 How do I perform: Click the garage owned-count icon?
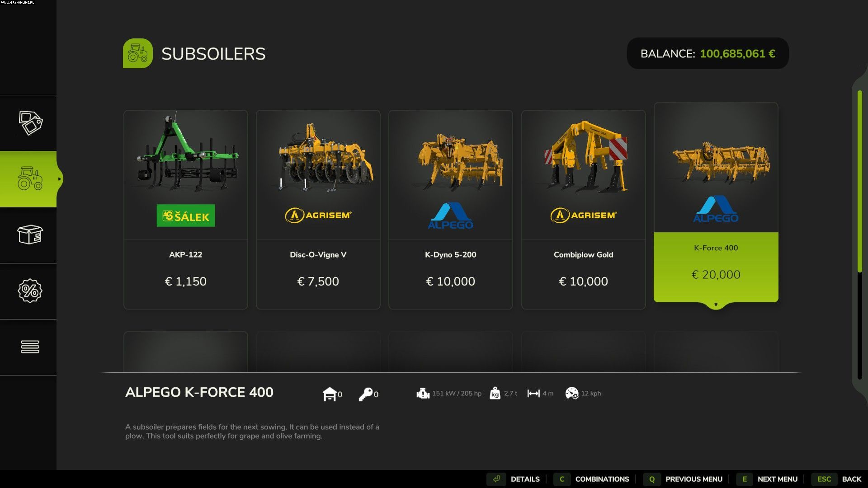[330, 394]
